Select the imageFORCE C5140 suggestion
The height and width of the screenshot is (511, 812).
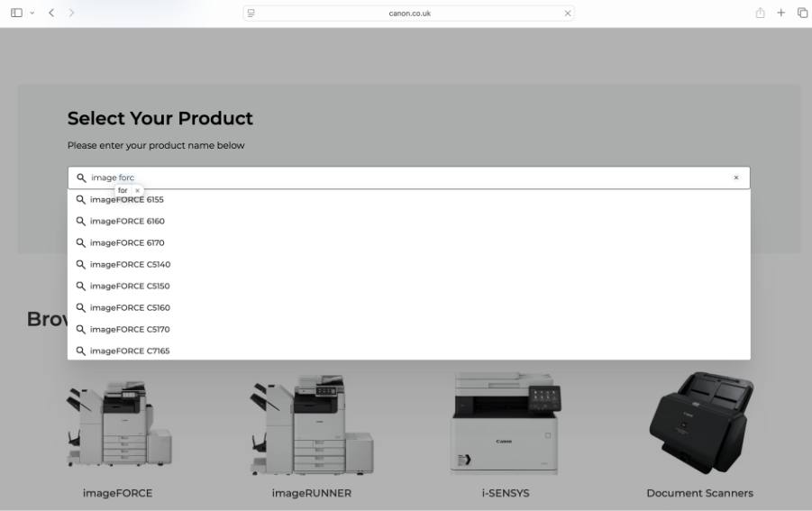[x=130, y=265]
